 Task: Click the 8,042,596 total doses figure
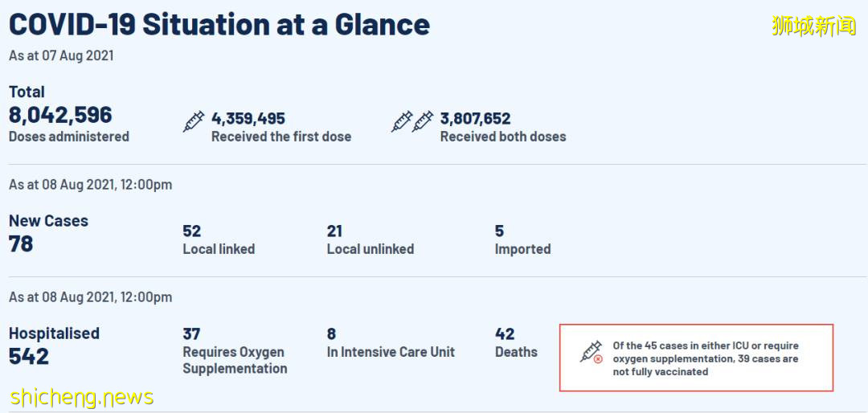[60, 115]
